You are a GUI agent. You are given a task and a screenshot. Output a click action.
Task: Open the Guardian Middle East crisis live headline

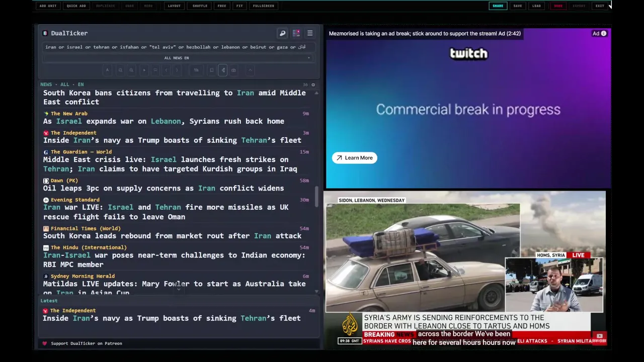[170, 164]
